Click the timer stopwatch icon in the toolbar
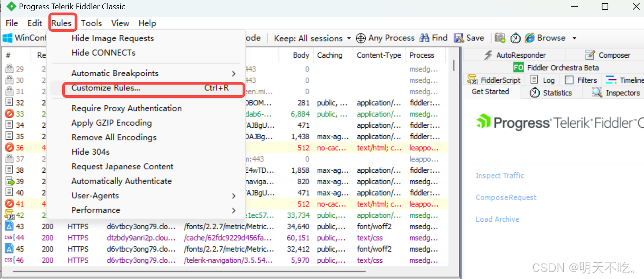644x279 pixels. (515, 38)
